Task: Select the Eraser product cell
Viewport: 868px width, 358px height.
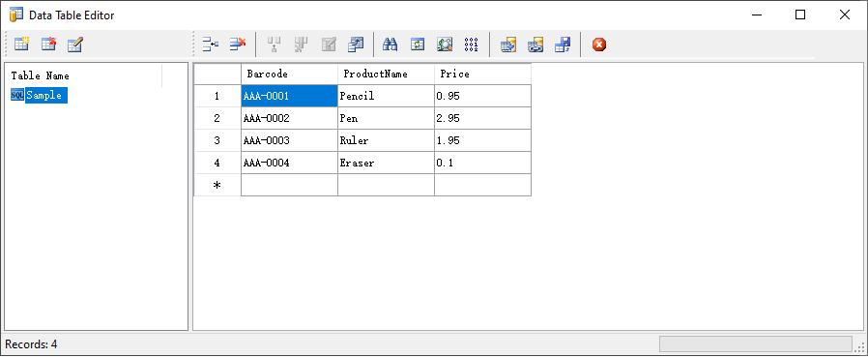Action: pos(386,163)
